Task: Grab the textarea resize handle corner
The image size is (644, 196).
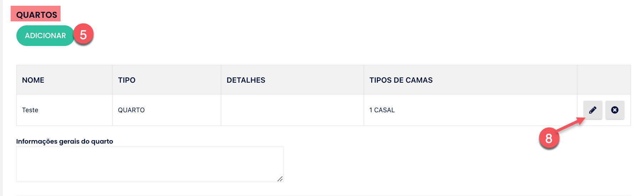Action: (x=280, y=179)
